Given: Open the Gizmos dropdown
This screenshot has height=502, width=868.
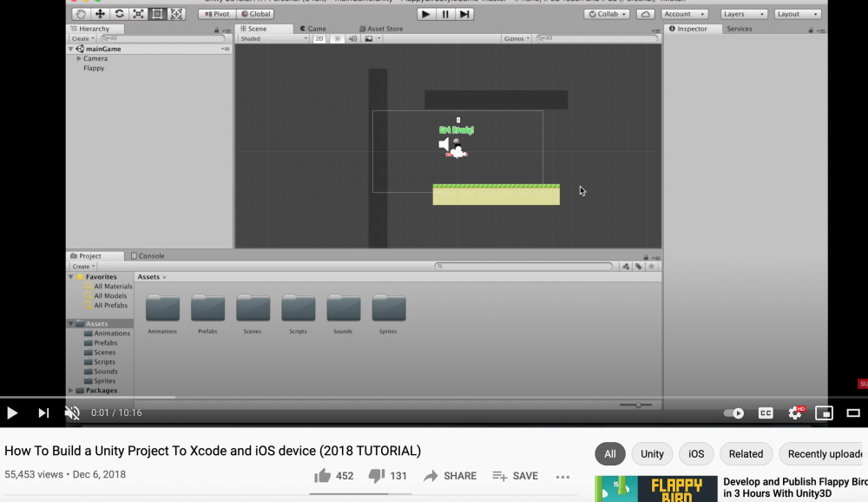Looking at the screenshot, I should pyautogui.click(x=516, y=38).
